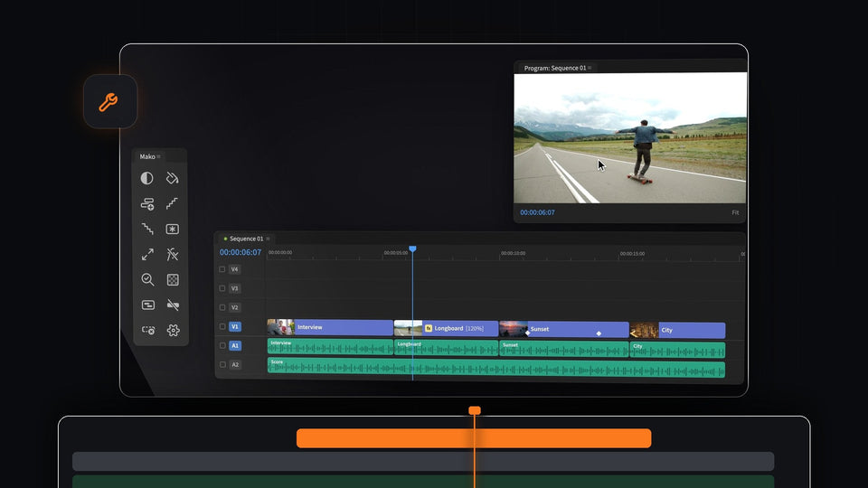Select the Longboard [120%] video clip
The image size is (868, 488).
point(446,328)
